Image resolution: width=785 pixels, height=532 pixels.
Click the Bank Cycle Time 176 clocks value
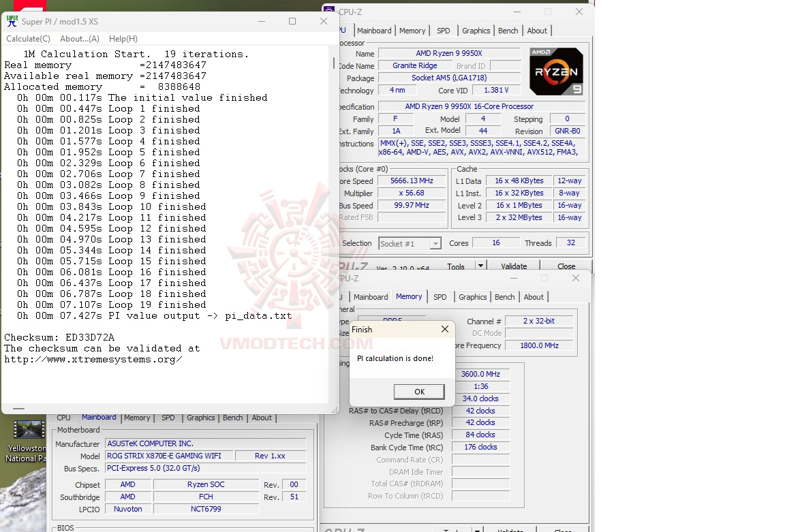(x=480, y=447)
